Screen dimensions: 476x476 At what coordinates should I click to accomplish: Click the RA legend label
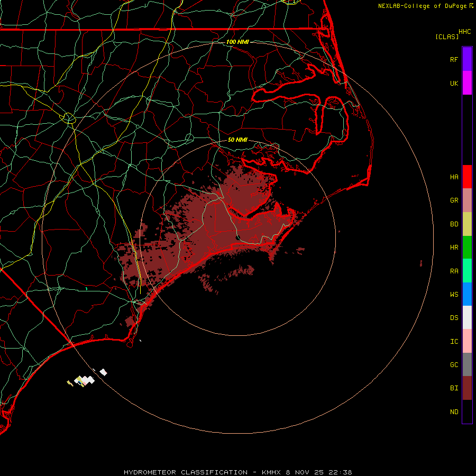[x=454, y=271]
